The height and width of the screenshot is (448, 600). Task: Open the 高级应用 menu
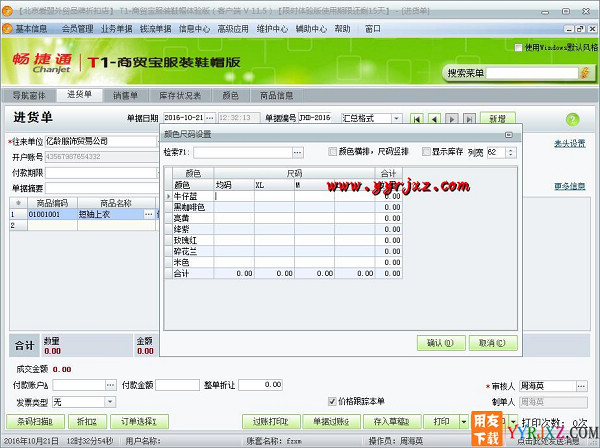[233, 29]
